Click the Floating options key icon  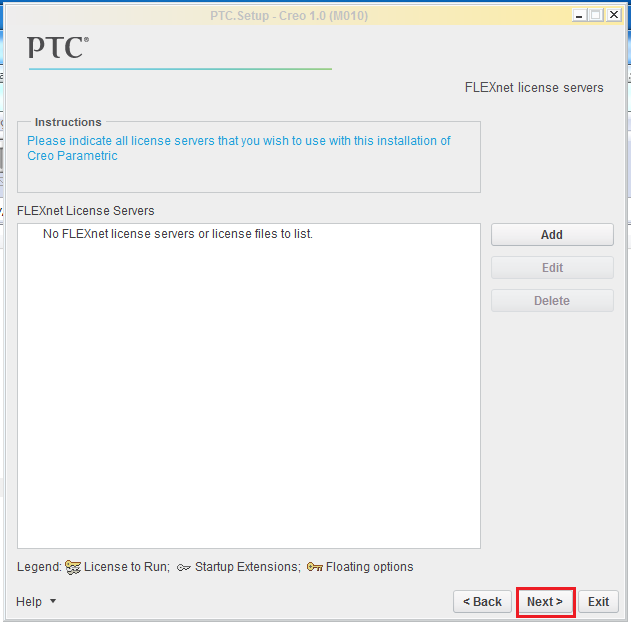click(314, 567)
